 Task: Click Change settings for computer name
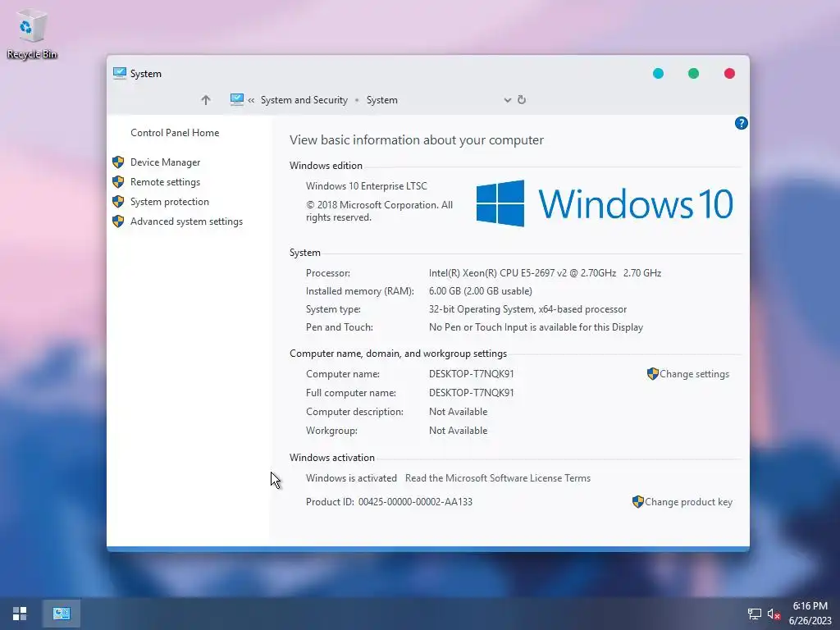pyautogui.click(x=694, y=374)
